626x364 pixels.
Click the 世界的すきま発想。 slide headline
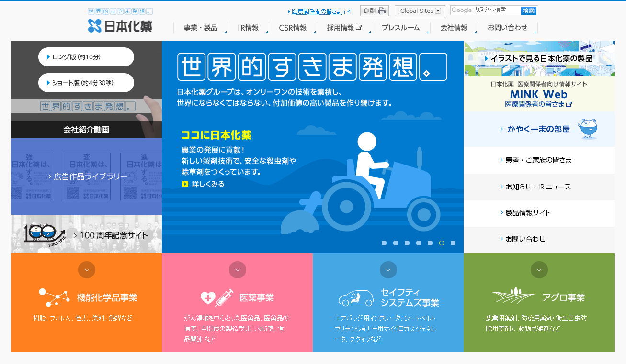pos(312,66)
